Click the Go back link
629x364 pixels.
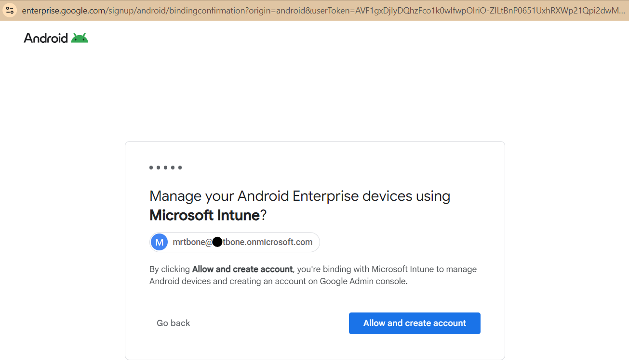173,323
